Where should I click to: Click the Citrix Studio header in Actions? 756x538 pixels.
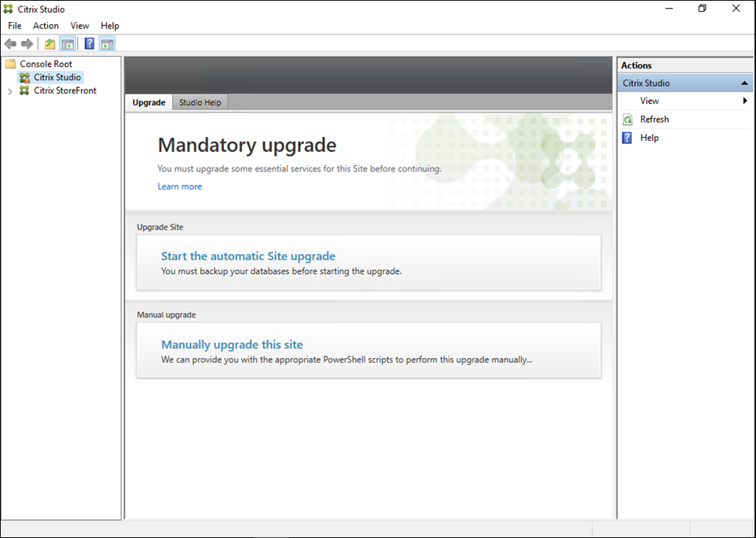point(685,83)
